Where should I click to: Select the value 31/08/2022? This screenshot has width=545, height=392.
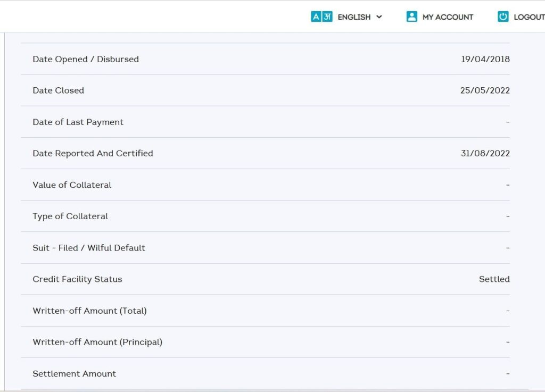coord(485,154)
